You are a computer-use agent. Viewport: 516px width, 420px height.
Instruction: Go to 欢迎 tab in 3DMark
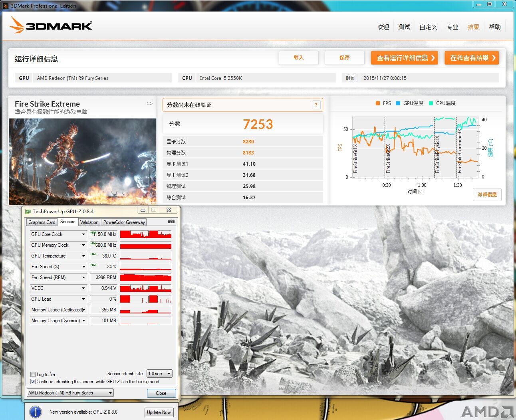point(383,27)
